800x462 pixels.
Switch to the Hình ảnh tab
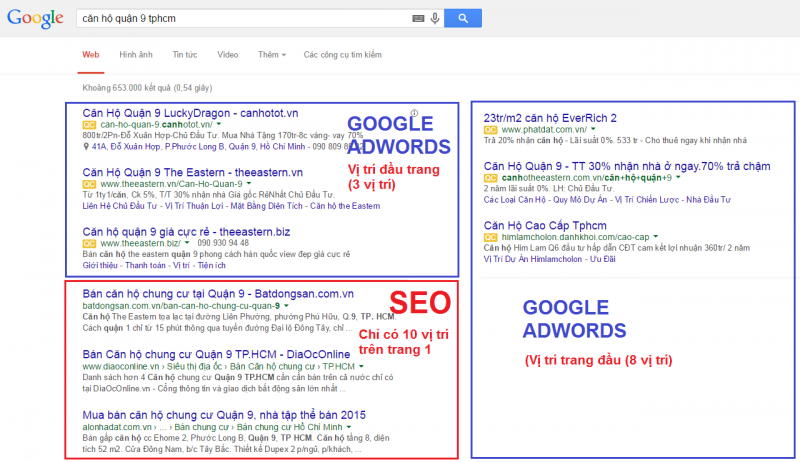tap(136, 55)
